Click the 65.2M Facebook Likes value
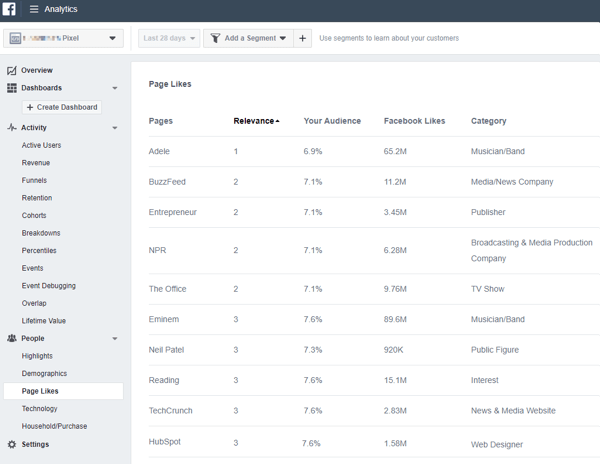Screen dimensions: 600x464 [395, 151]
